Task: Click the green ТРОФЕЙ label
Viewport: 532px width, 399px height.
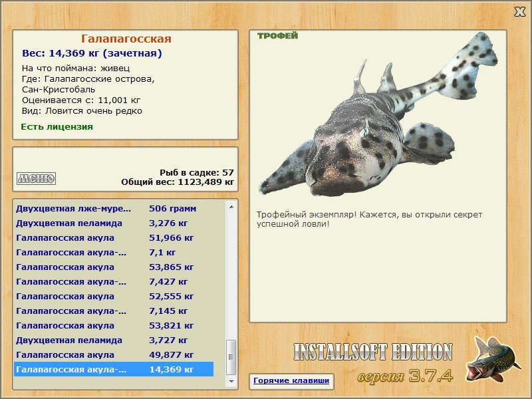Action: pos(277,36)
